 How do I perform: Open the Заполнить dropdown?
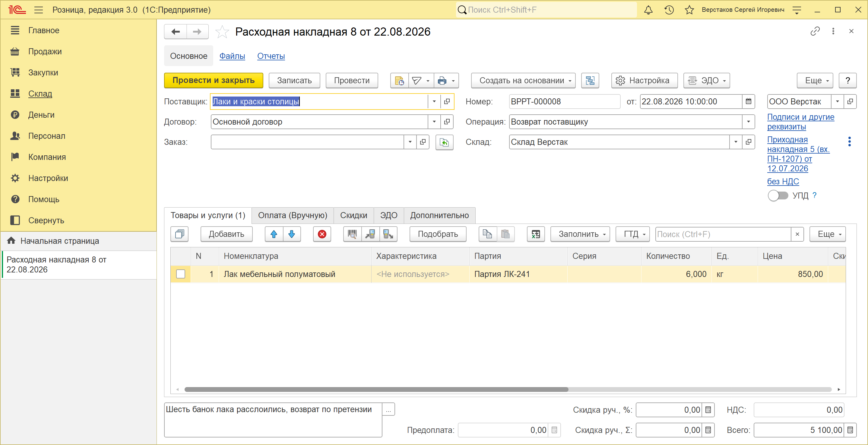[580, 234]
